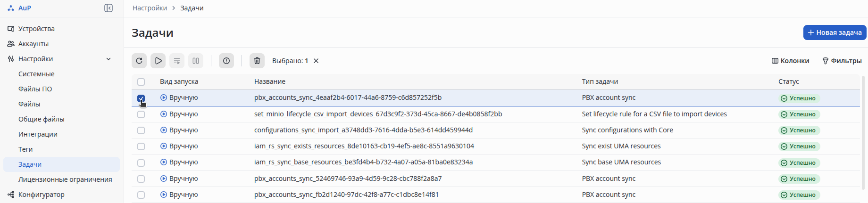Refresh the tasks list
The image size is (868, 203).
[x=139, y=61]
